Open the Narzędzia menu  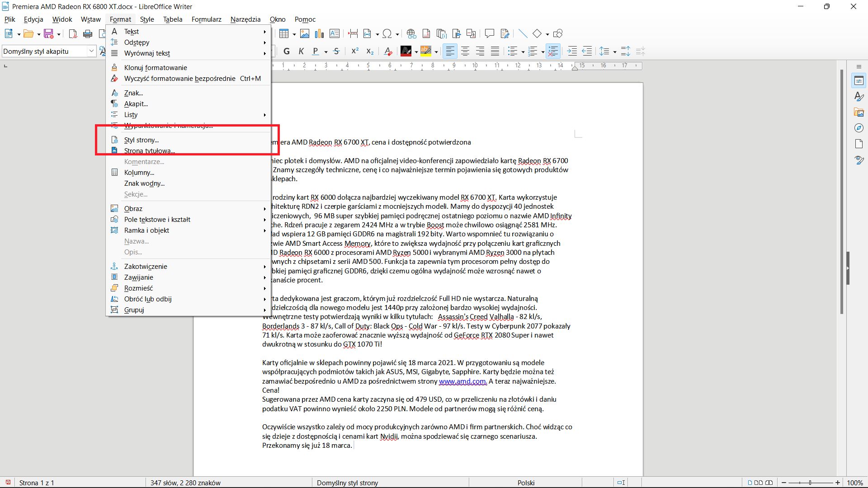click(245, 19)
